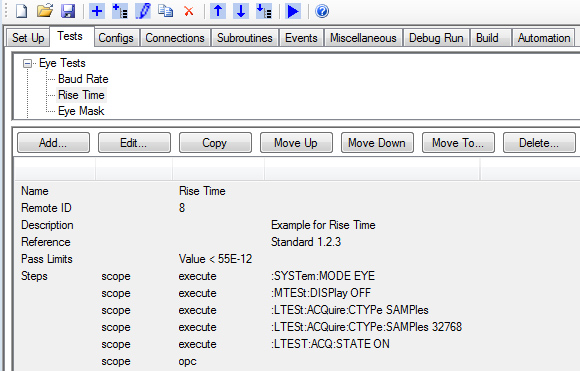Click the 'Standard 1.2.3' reference value
The height and width of the screenshot is (371, 580).
306,242
